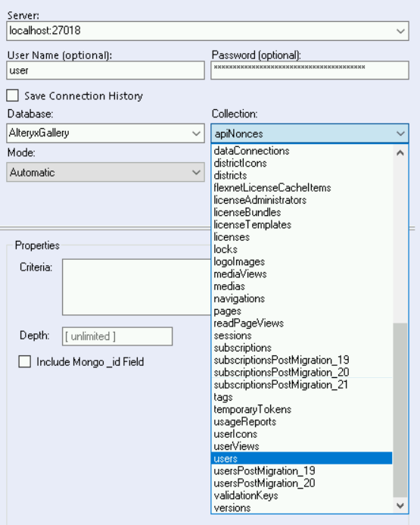Select flexnetLicenseCacheItems collection
The width and height of the screenshot is (420, 525).
tap(302, 188)
